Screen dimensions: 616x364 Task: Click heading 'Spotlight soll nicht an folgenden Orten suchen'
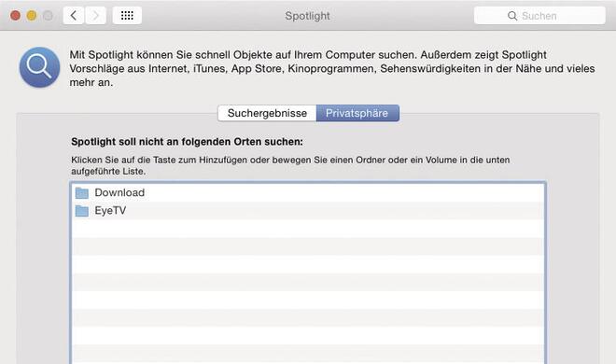tap(187, 142)
